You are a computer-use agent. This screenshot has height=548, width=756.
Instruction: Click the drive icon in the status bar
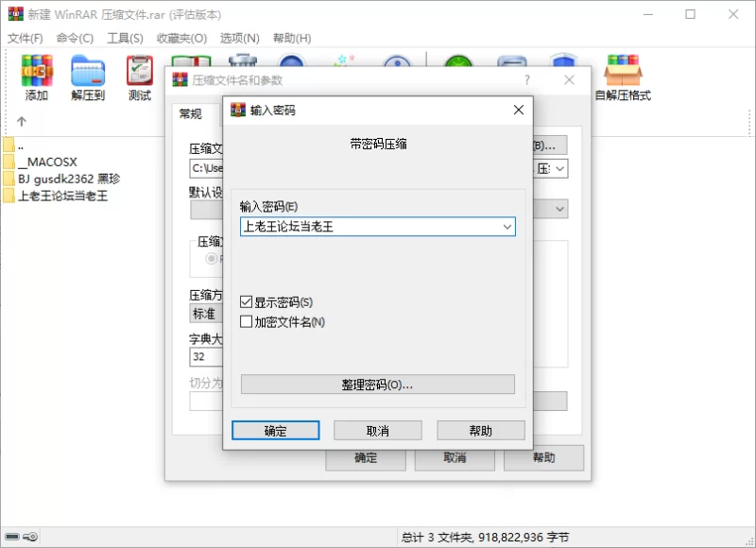(x=12, y=537)
